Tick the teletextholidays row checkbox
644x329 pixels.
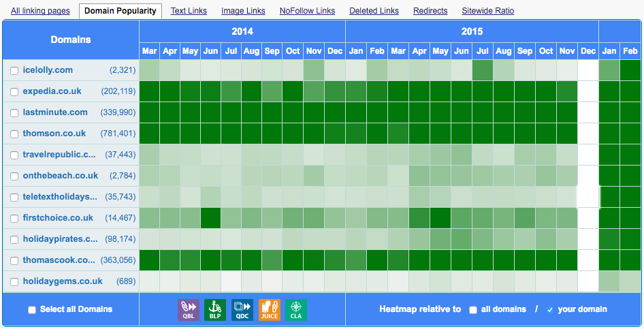[x=14, y=198]
